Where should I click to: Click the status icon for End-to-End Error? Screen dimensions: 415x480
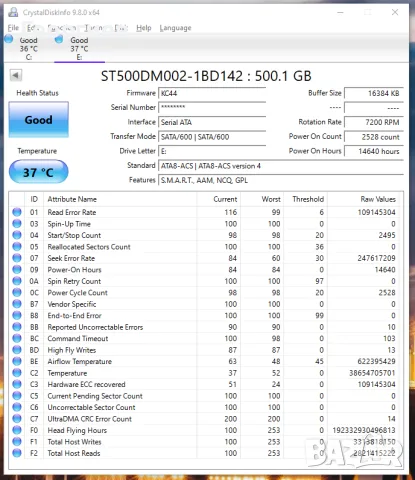[x=17, y=315]
